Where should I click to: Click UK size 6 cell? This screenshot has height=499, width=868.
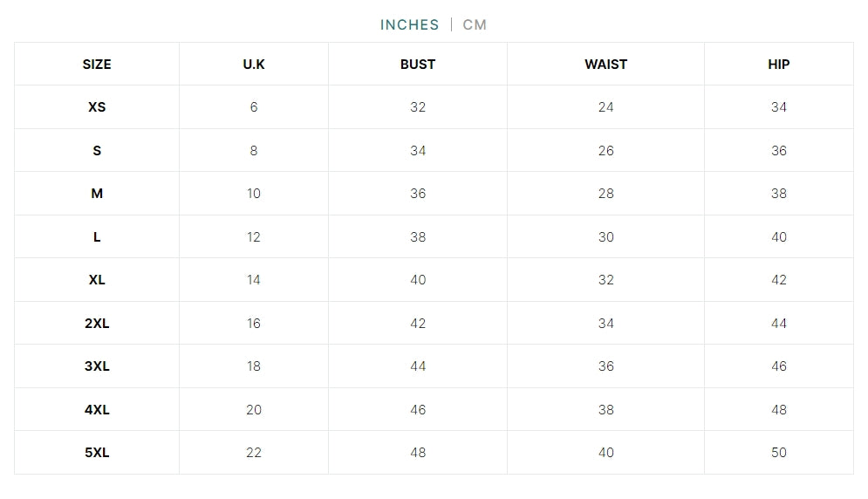pyautogui.click(x=254, y=107)
